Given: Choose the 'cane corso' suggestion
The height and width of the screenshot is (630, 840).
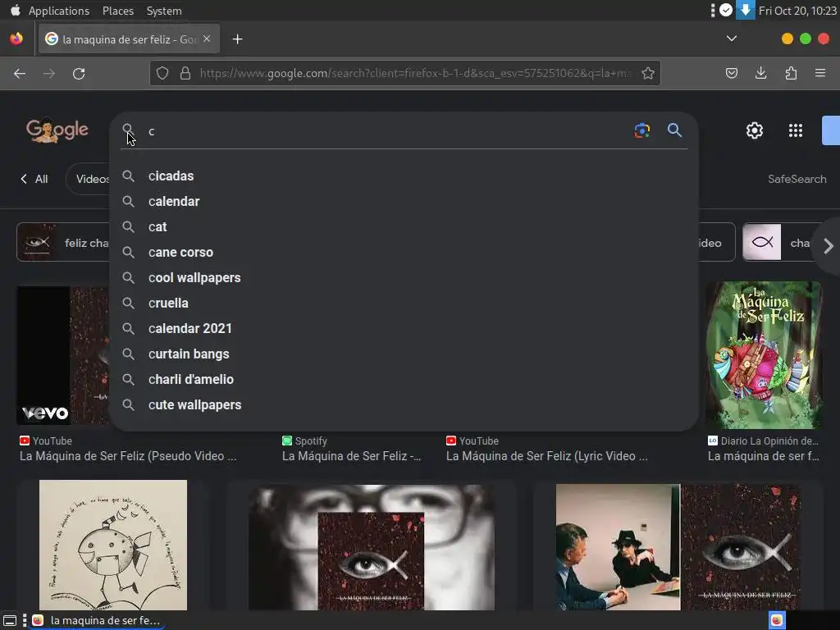Looking at the screenshot, I should coord(404,253).
